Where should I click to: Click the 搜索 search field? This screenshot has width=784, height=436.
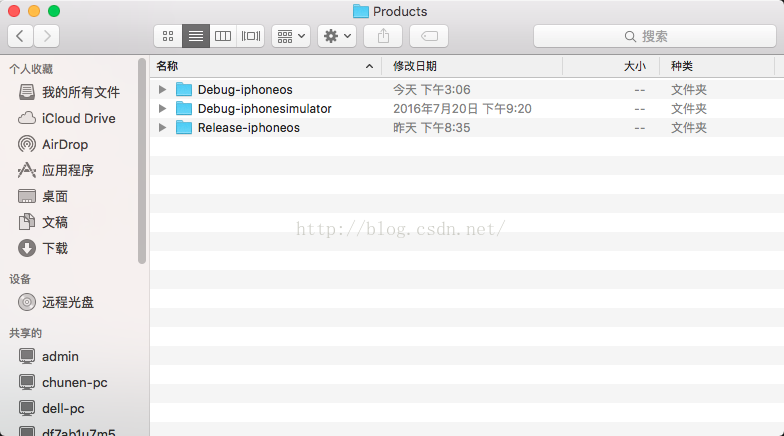coord(655,36)
